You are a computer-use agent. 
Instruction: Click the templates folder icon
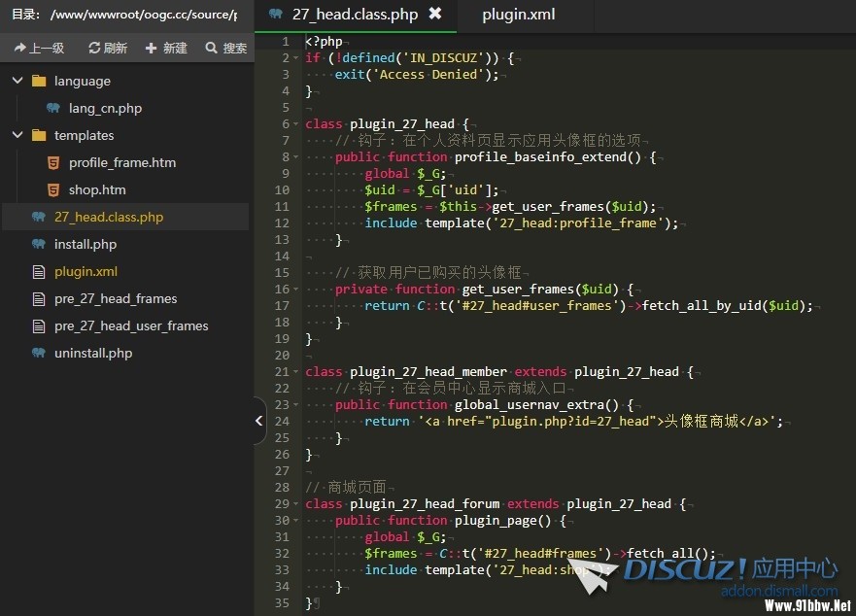pos(39,135)
